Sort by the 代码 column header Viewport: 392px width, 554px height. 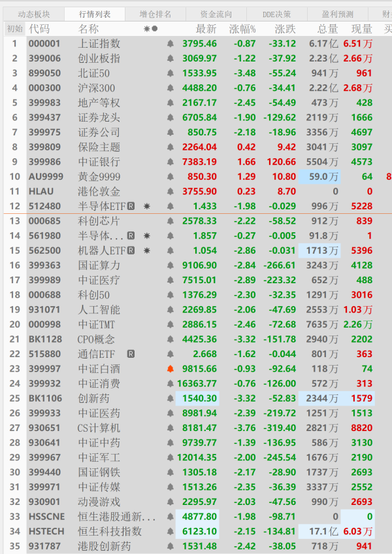coord(39,29)
